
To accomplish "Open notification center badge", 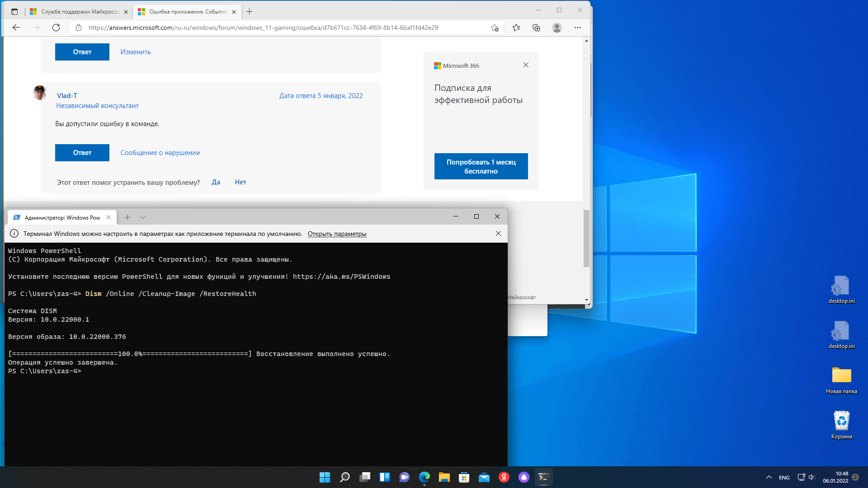I will (855, 477).
